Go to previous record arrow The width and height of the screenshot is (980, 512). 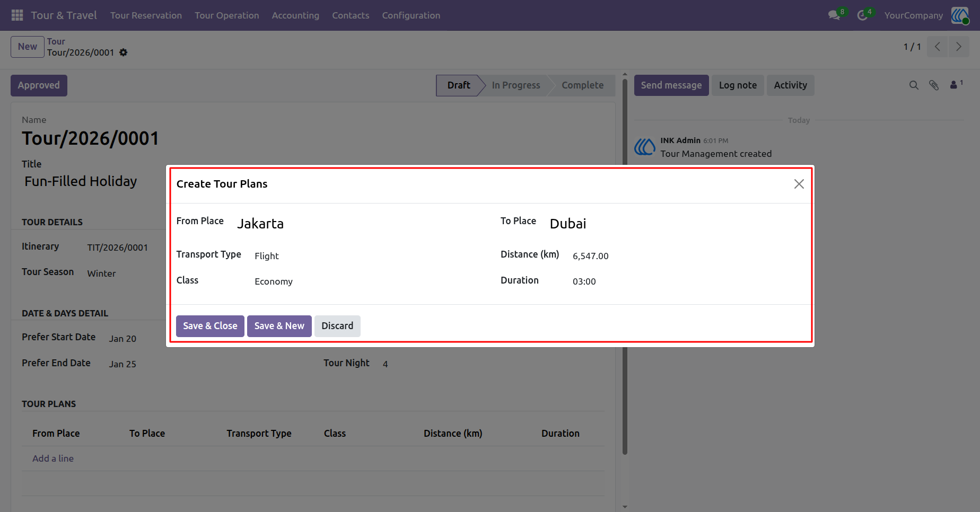pos(938,47)
